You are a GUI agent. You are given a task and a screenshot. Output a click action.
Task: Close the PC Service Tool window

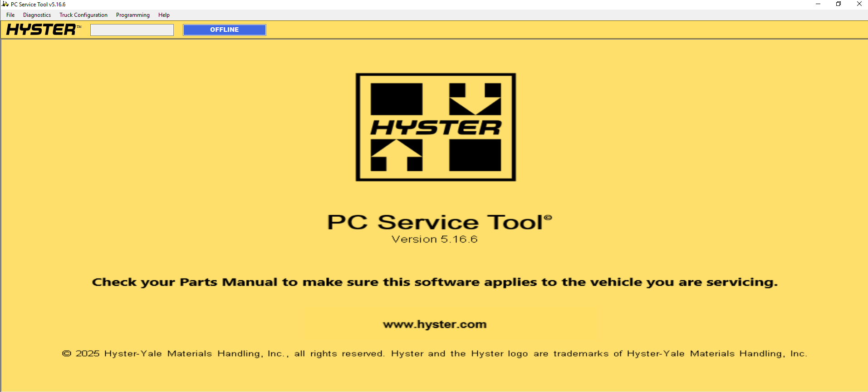pos(859,4)
